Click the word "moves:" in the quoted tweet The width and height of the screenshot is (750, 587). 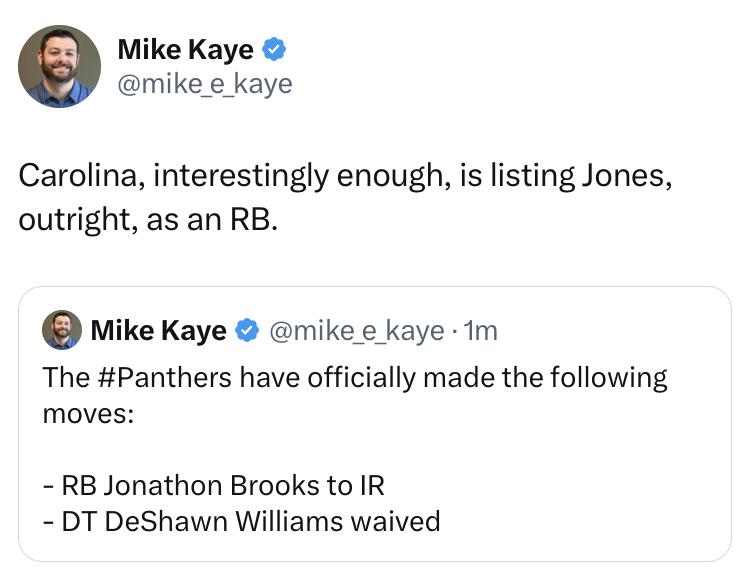pos(88,412)
